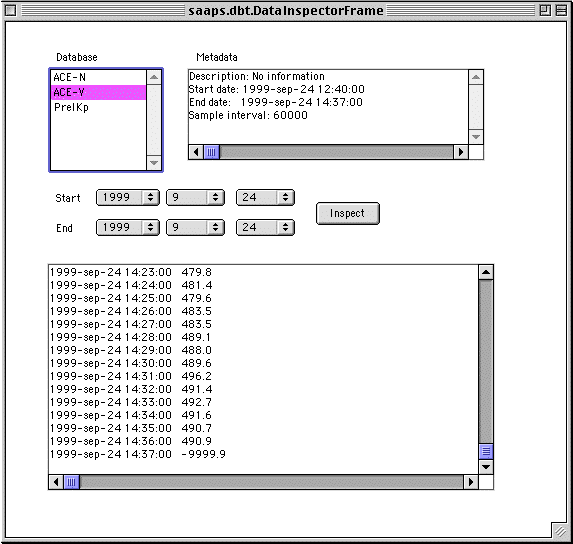The image size is (573, 544).
Task: Click data output's up scroll arrow
Action: pos(486,272)
